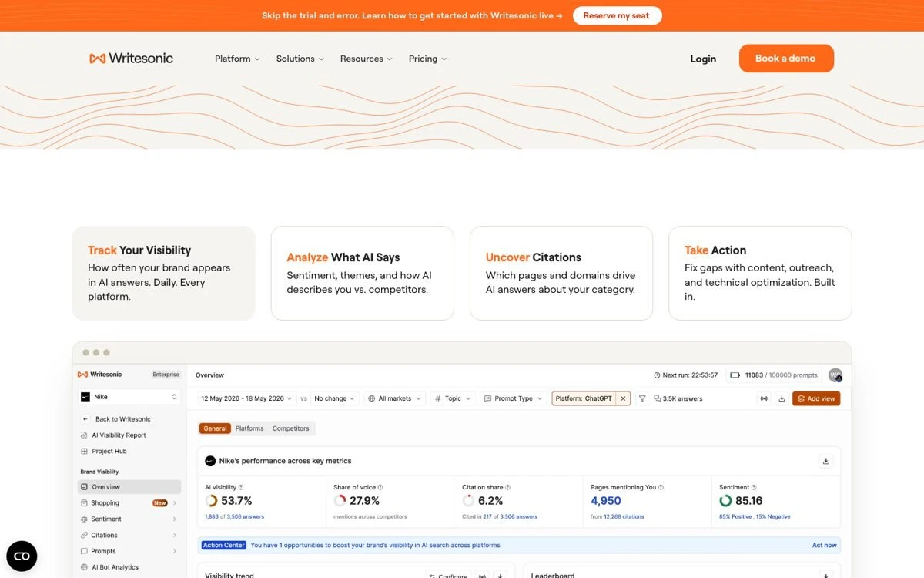Open the floating widget button at bottom-left corner

pos(22,556)
